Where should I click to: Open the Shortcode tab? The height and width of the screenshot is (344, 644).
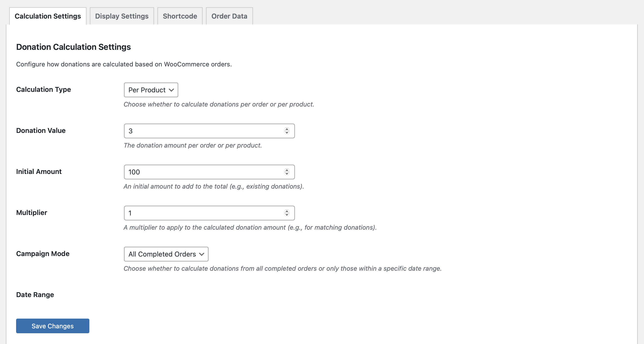pos(180,16)
